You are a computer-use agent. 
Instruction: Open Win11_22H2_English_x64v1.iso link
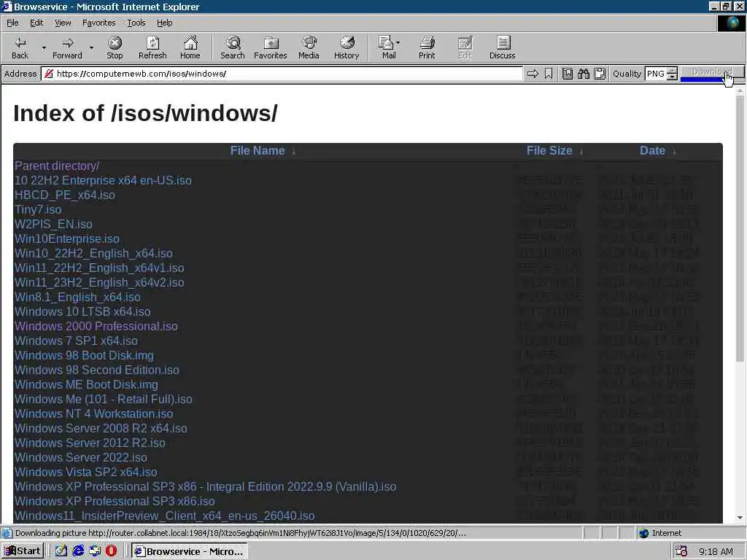click(99, 268)
